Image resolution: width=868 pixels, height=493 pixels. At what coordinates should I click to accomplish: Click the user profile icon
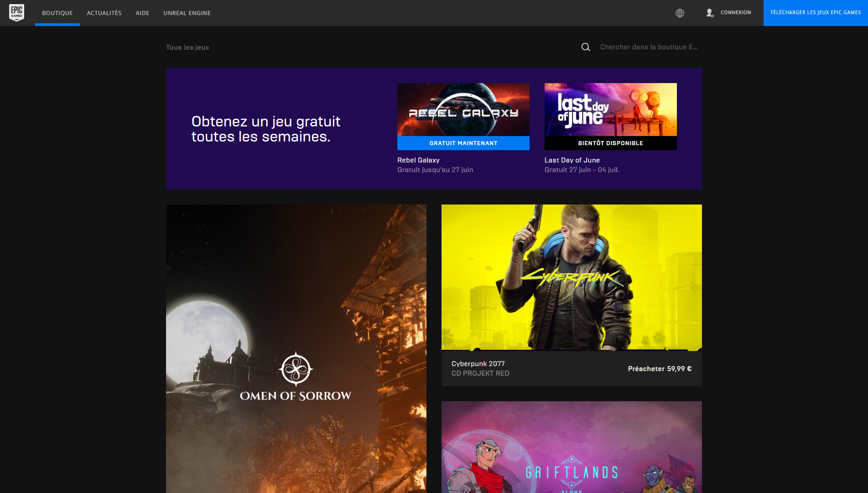pos(710,13)
